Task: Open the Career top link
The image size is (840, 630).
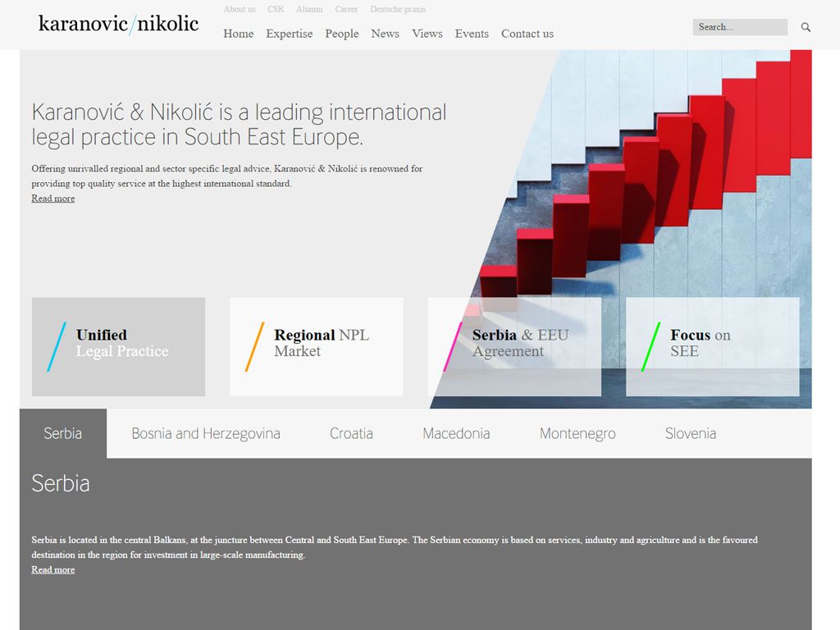Action: [346, 9]
